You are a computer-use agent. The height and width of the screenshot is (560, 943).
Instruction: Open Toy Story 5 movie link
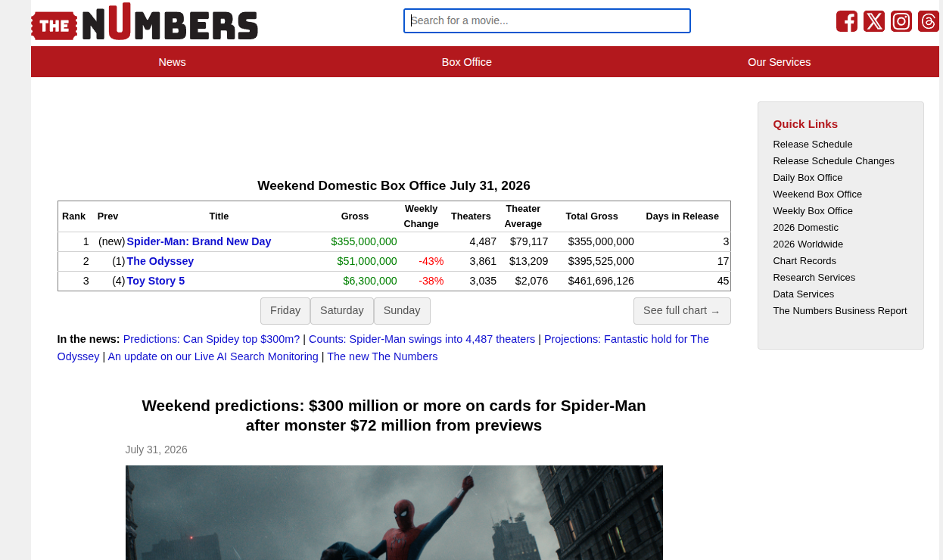pyautogui.click(x=156, y=281)
